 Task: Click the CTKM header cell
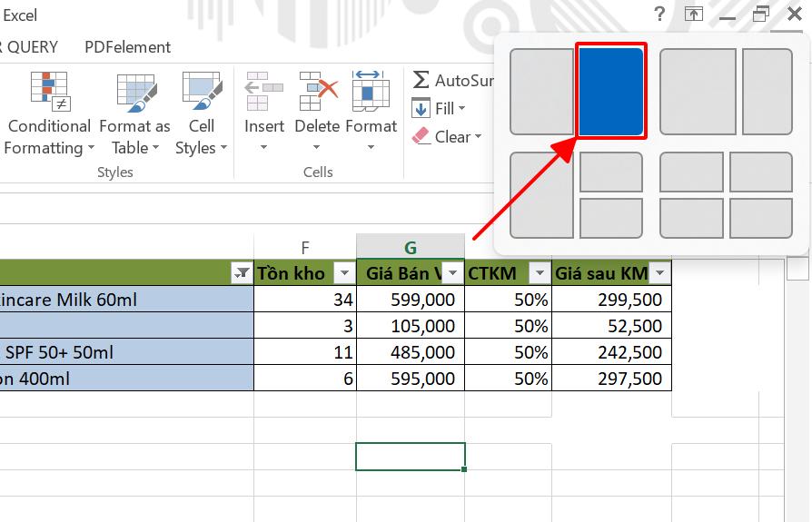pos(508,272)
